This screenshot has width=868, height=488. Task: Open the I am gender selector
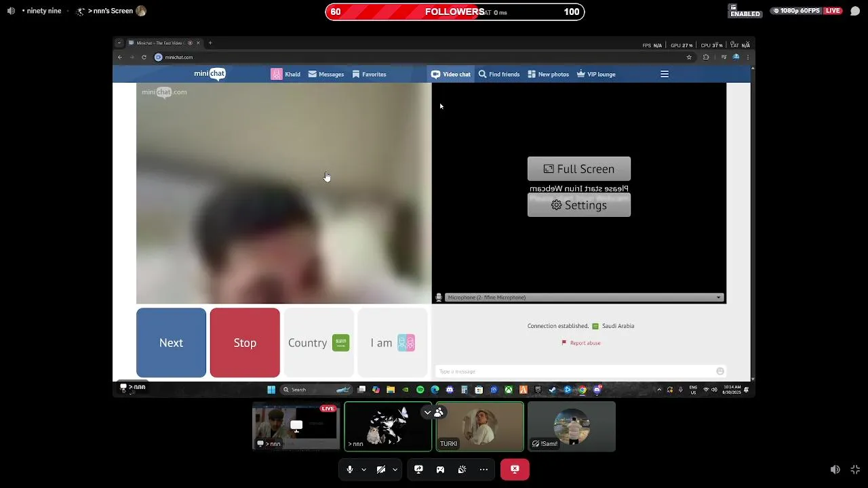click(393, 342)
